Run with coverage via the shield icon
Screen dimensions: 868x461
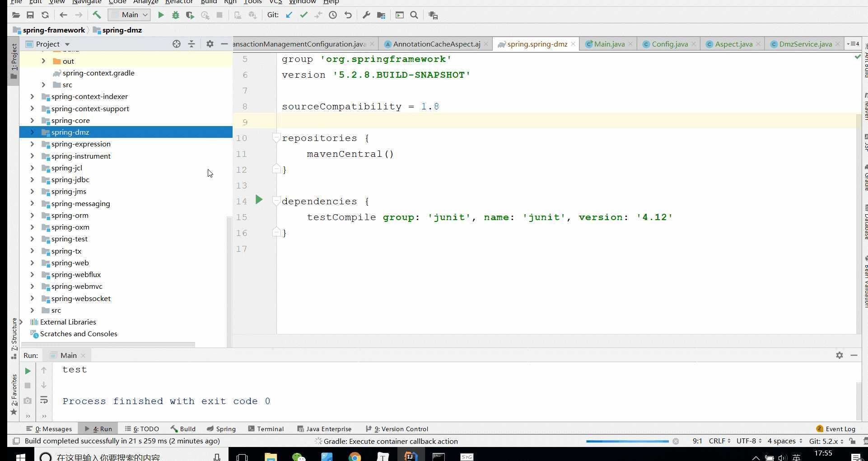tap(190, 15)
